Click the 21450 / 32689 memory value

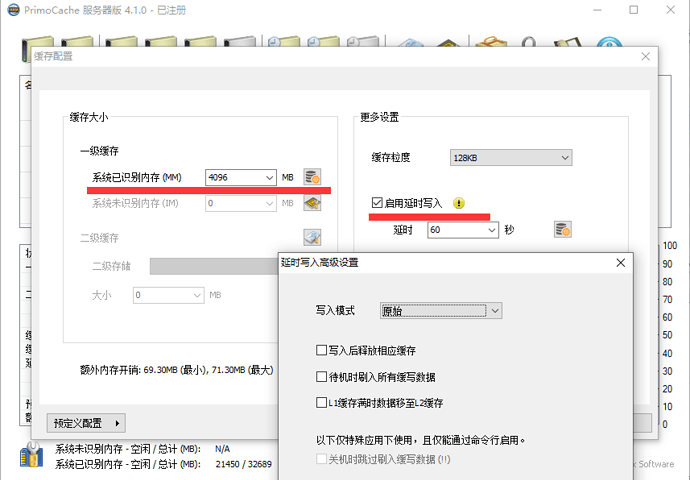(244, 464)
